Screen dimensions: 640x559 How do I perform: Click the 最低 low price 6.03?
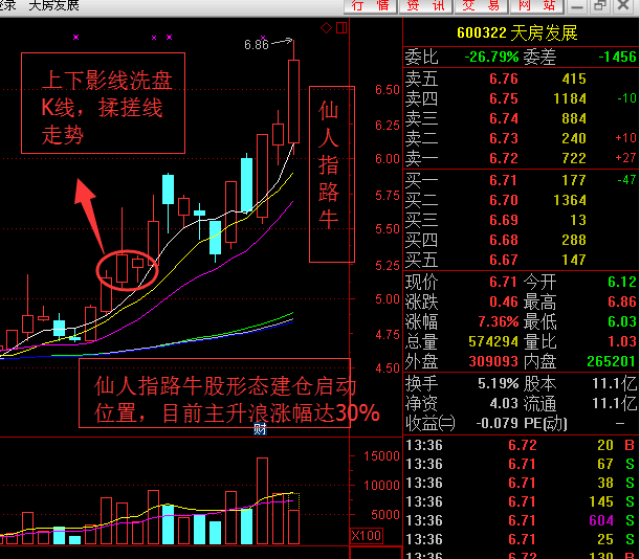pos(622,322)
